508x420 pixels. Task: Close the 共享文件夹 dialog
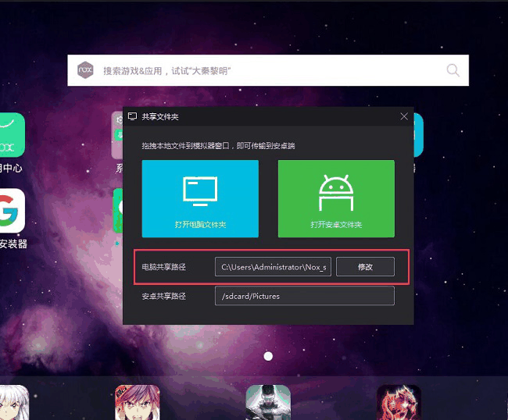(404, 116)
